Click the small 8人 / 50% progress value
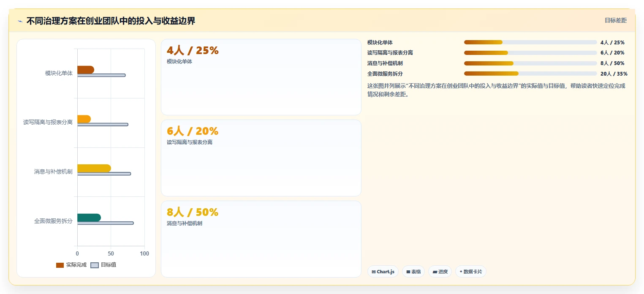644x294 pixels. (612, 63)
